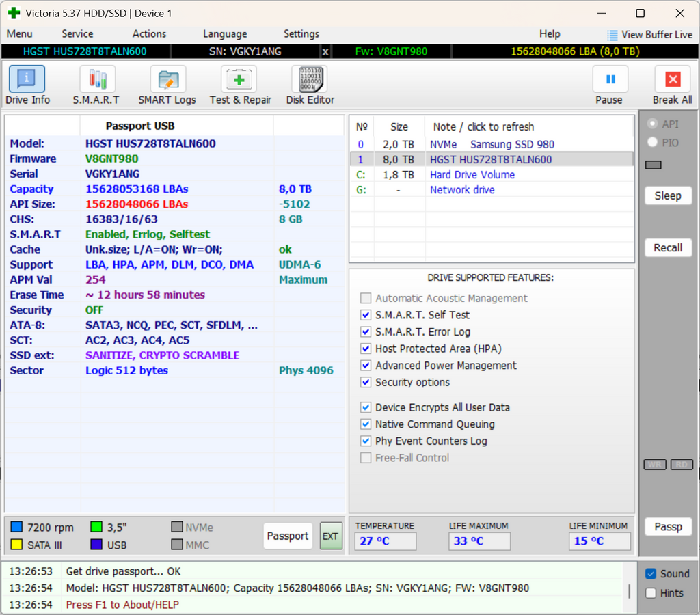Uncheck Native Command Queuing

point(366,424)
